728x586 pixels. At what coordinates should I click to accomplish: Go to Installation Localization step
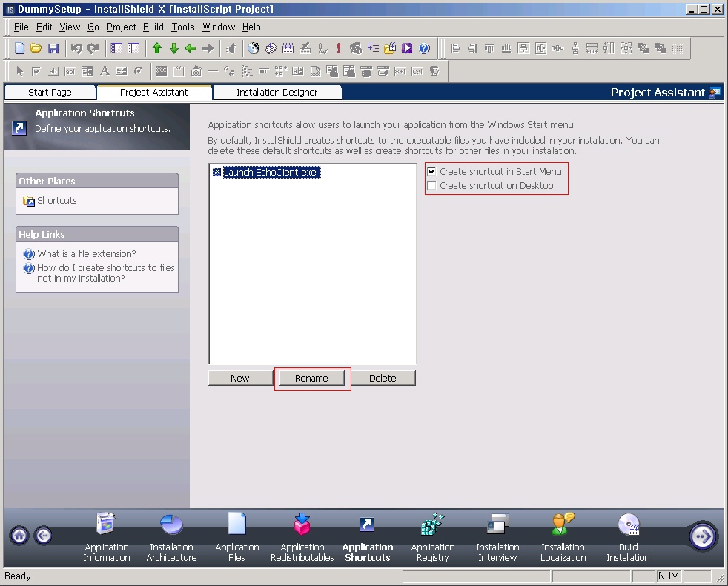point(563,537)
